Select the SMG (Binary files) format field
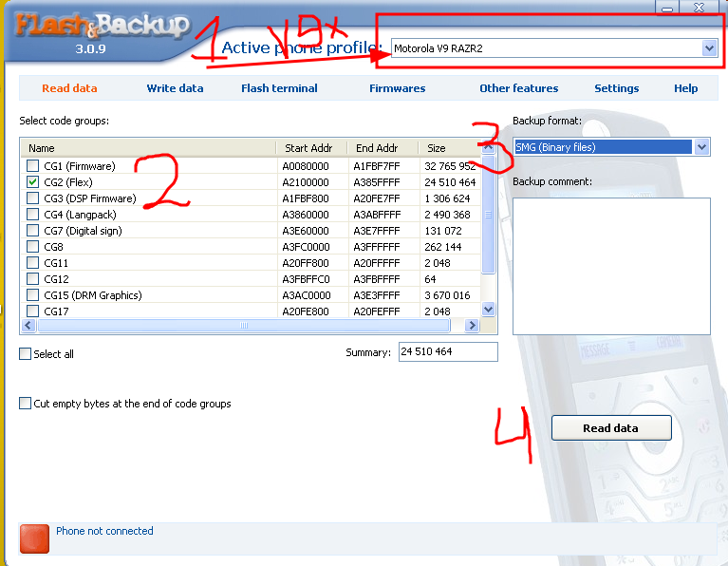The width and height of the screenshot is (728, 566). coord(603,147)
